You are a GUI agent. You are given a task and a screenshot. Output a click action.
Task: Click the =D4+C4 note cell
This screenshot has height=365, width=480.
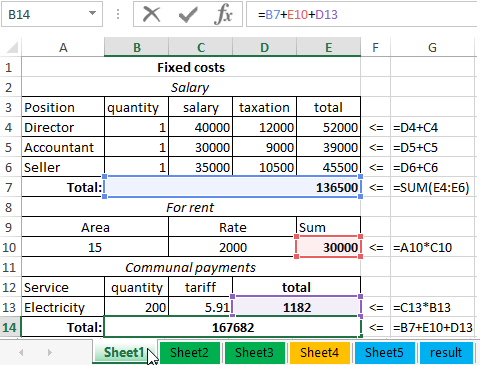coord(432,127)
